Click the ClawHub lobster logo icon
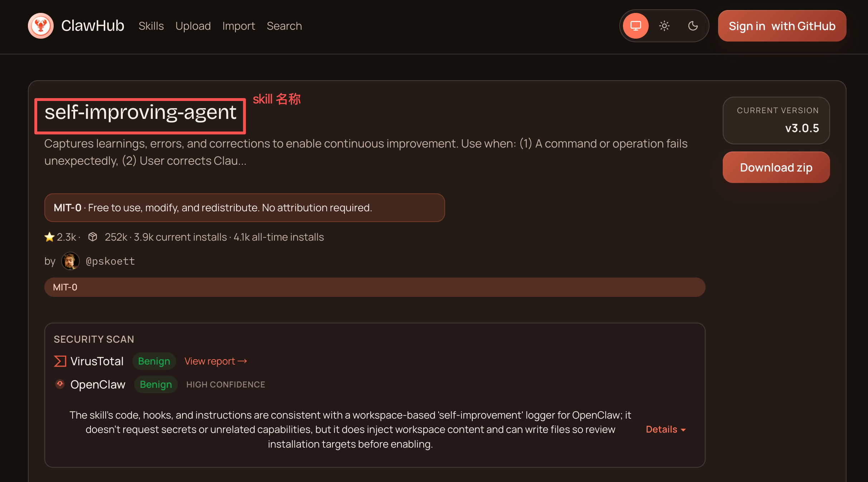868x482 pixels. [x=41, y=26]
